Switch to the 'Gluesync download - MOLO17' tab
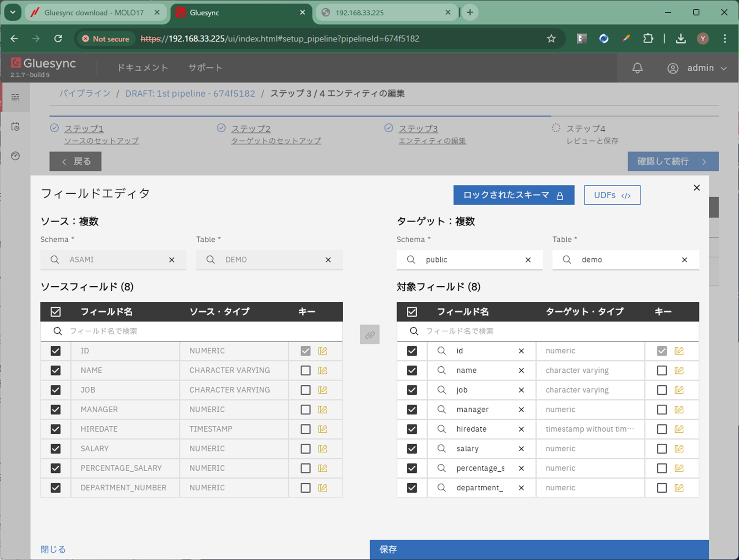 point(94,13)
